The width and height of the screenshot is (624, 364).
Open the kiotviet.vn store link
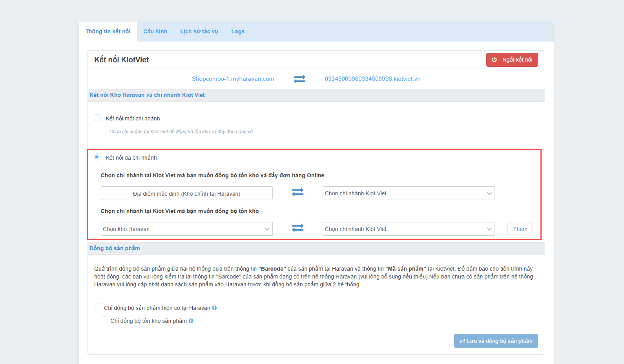pos(372,79)
